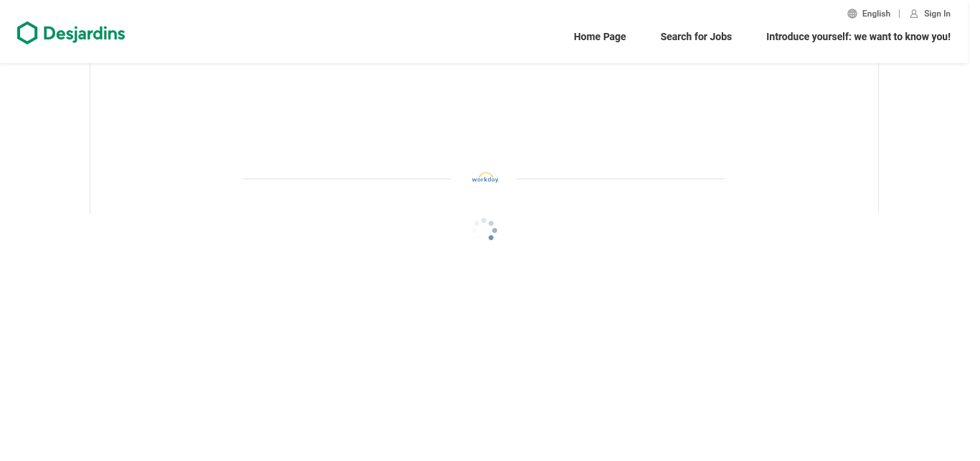
Task: Sign in via the Sign In link
Action: [x=937, y=14]
